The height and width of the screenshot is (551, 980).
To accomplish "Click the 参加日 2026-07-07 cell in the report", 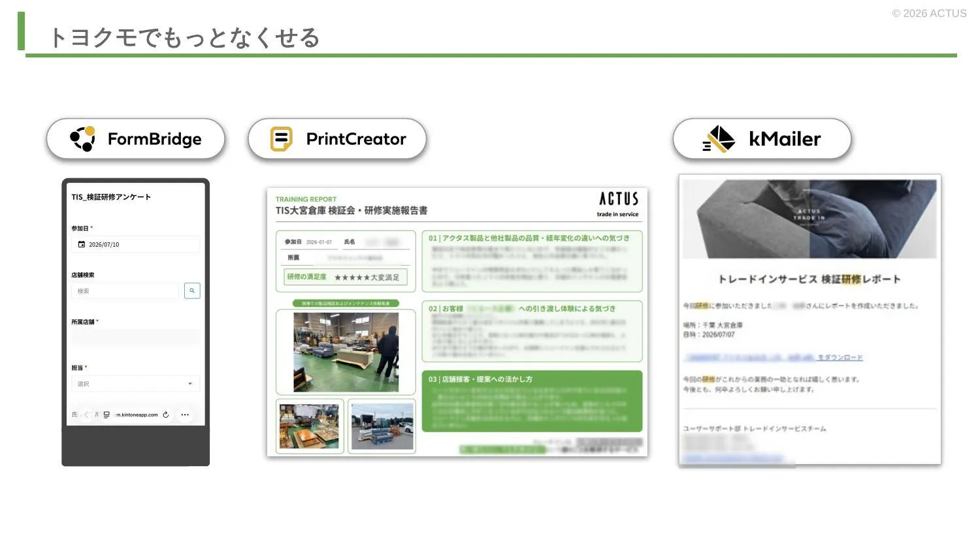I will pos(308,242).
